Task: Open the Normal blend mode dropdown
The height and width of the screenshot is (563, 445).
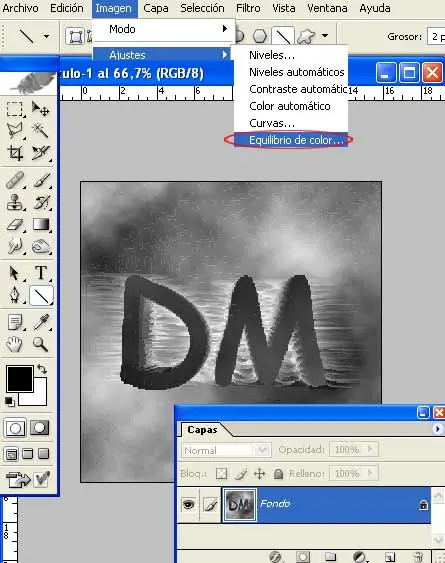Action: pos(227,450)
